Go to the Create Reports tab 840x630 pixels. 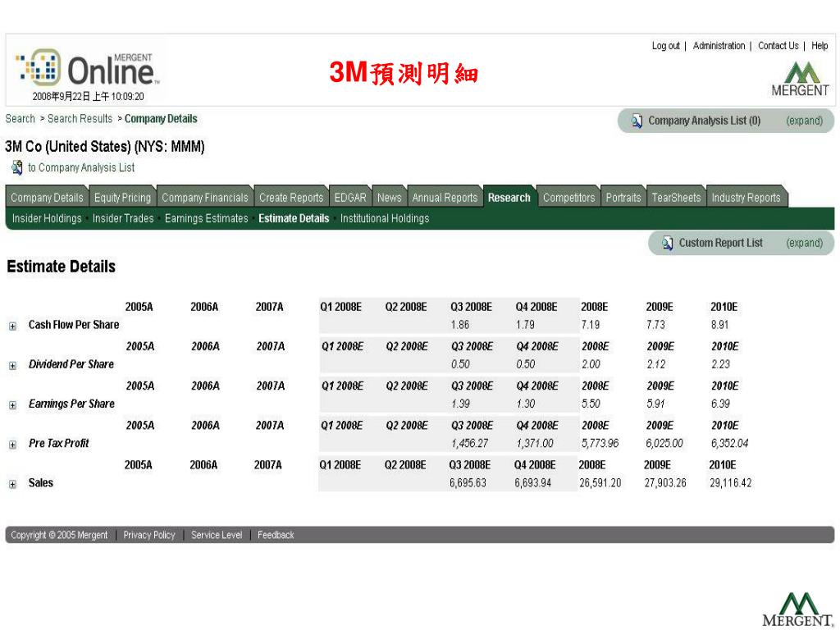pyautogui.click(x=291, y=198)
